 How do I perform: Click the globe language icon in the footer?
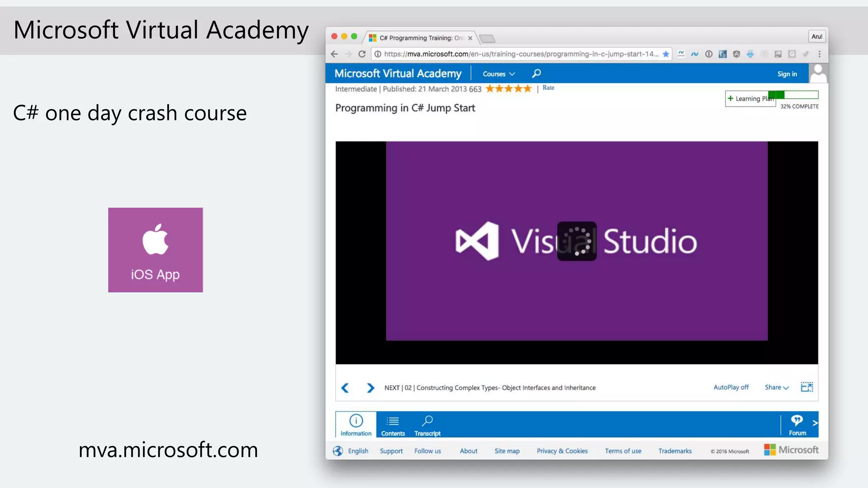[338, 451]
